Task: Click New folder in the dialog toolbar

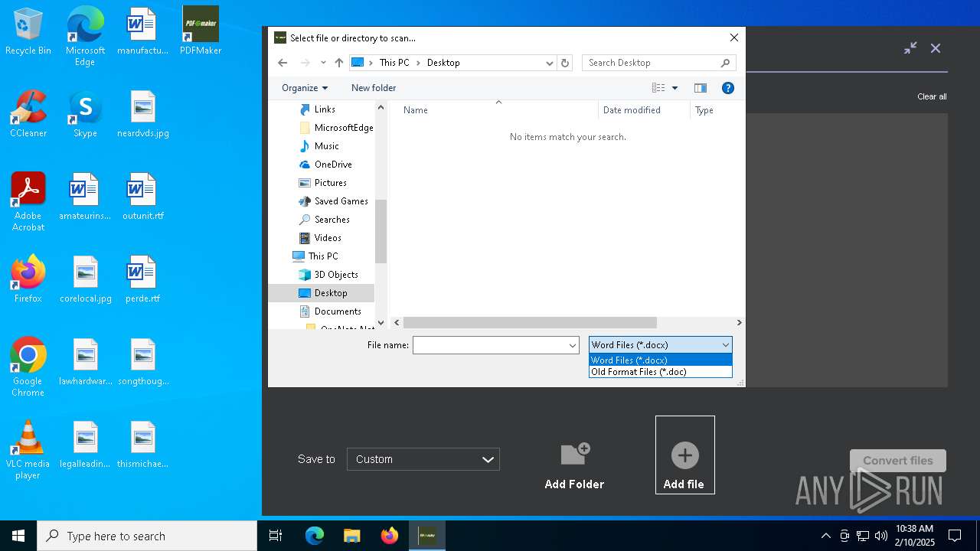Action: pyautogui.click(x=374, y=88)
